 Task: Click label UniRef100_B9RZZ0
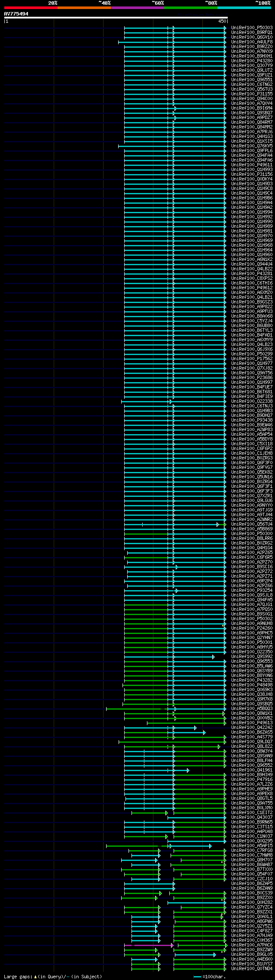[252, 46]
